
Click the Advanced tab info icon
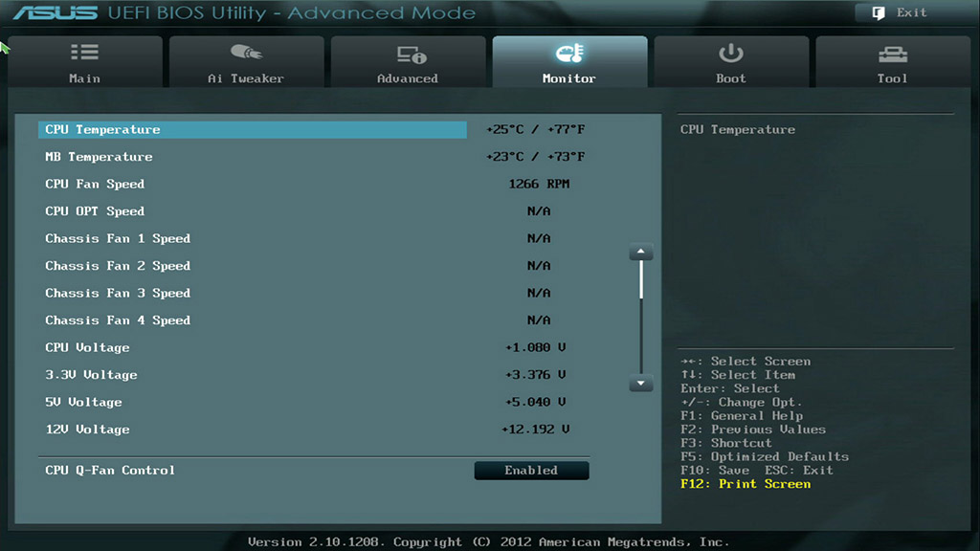point(412,55)
